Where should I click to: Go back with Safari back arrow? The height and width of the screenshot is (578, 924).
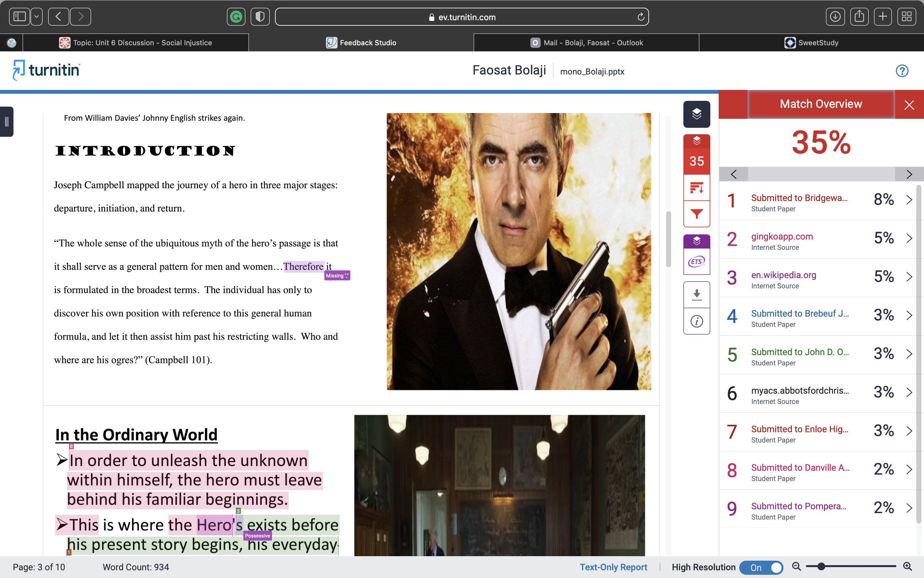tap(58, 17)
